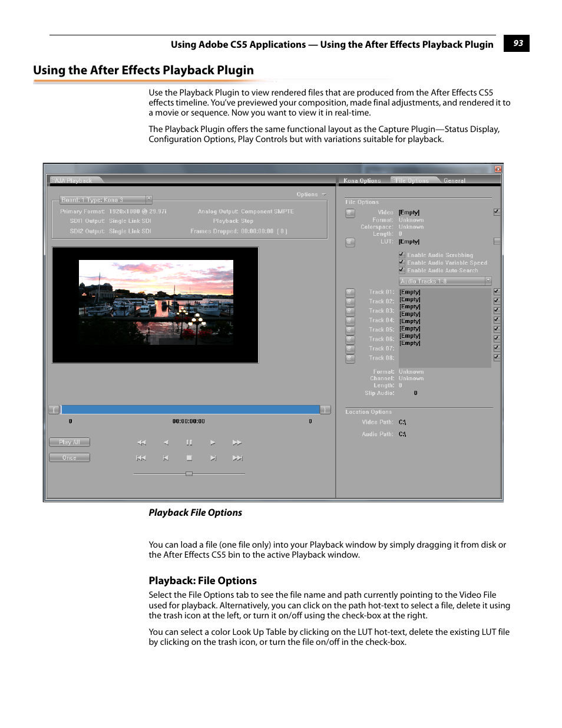
Task: Disable Enable Audio Scrubbing
Action: [x=401, y=255]
